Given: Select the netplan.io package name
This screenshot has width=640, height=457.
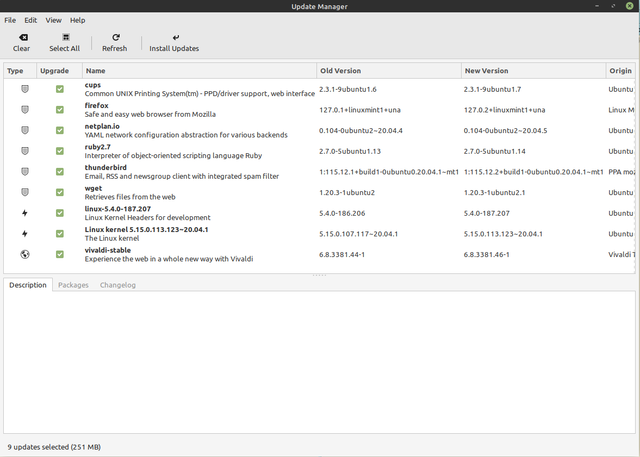Looking at the screenshot, I should [102, 126].
